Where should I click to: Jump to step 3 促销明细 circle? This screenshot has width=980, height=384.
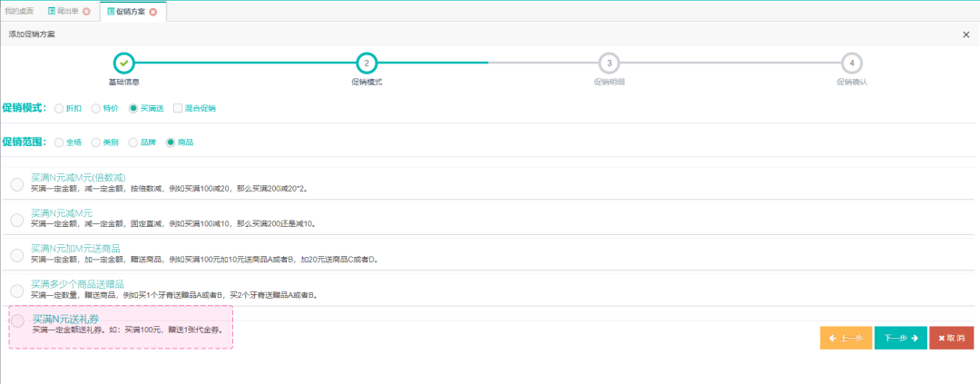coord(609,63)
